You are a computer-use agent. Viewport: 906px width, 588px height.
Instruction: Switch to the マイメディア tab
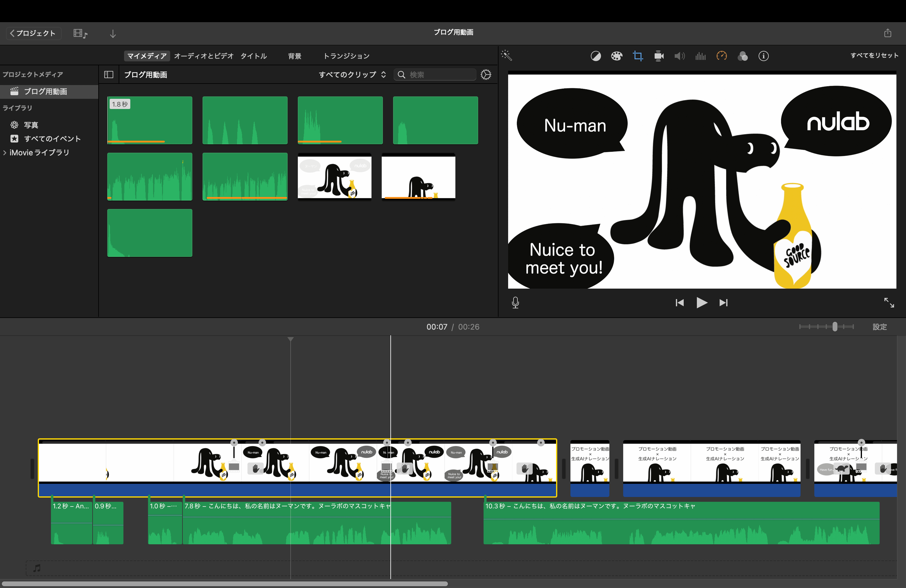(x=147, y=56)
